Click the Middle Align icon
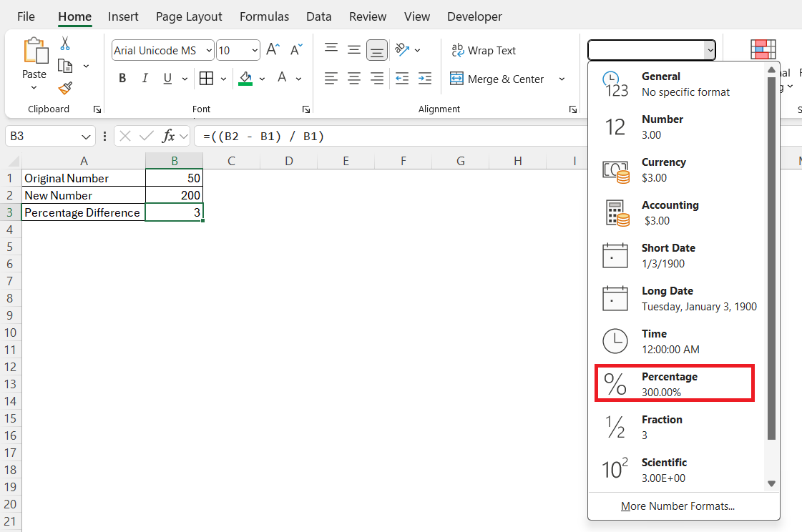Viewport: 802px width, 532px height. point(354,49)
